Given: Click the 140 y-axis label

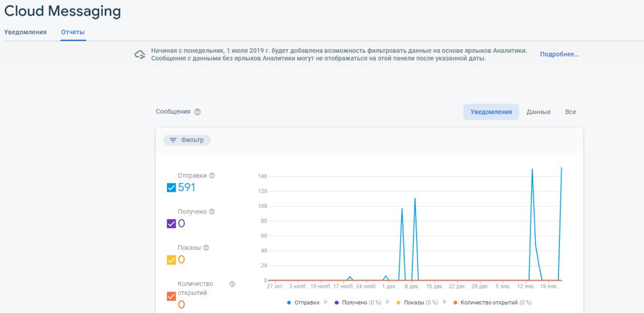Looking at the screenshot, I should click(x=263, y=176).
